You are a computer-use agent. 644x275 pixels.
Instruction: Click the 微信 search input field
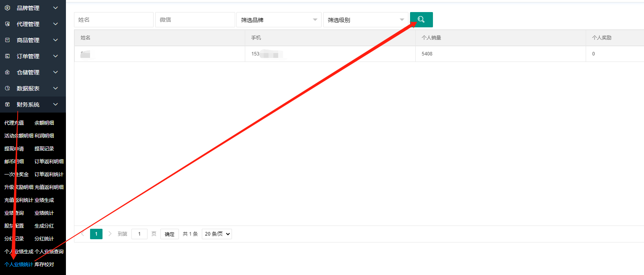(195, 20)
